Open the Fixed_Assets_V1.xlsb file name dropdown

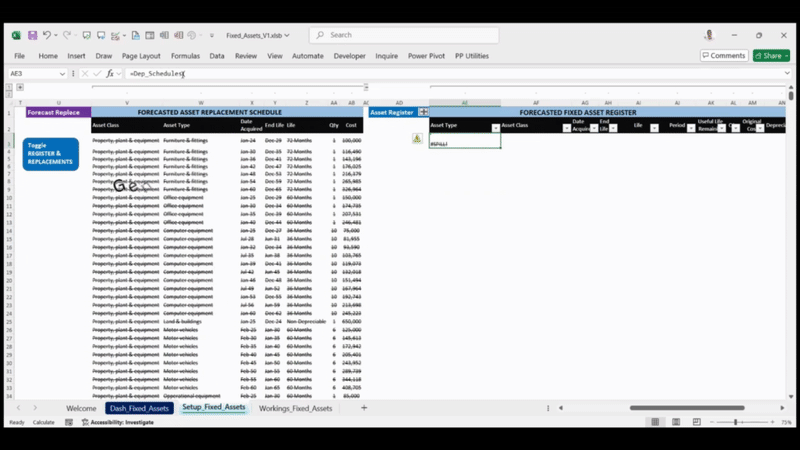(x=287, y=35)
